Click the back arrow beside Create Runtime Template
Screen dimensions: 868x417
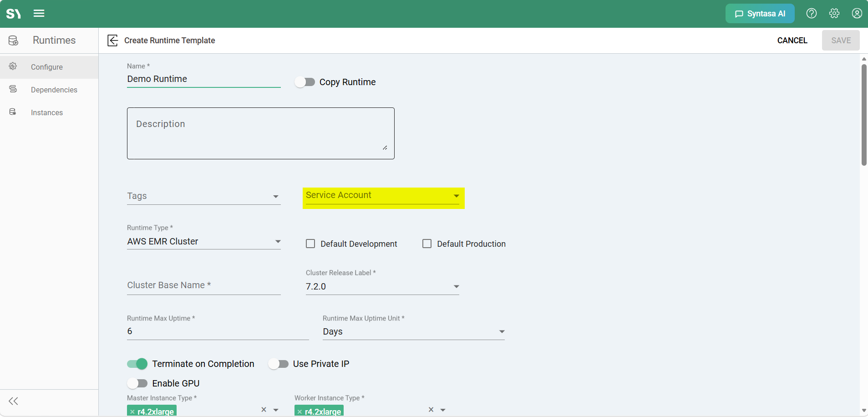point(112,41)
